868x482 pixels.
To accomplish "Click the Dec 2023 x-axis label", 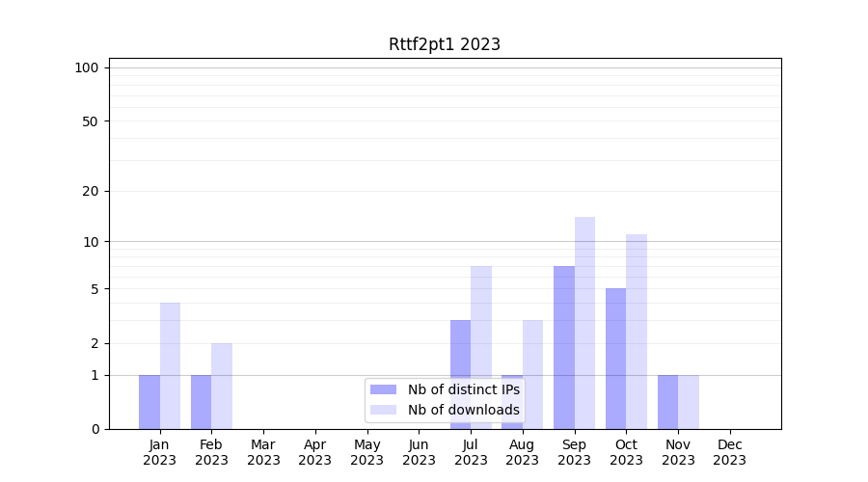I will tap(730, 452).
